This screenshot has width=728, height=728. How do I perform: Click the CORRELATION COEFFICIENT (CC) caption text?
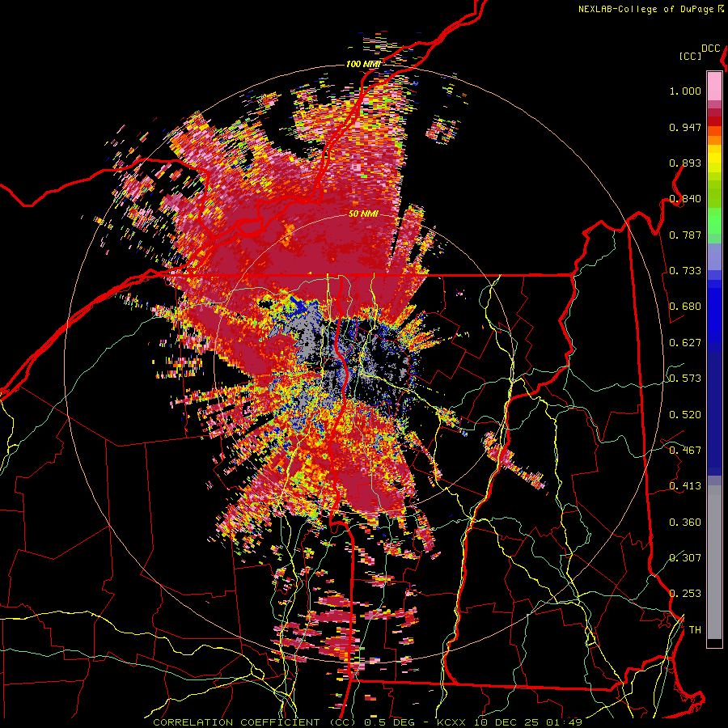tap(256, 722)
